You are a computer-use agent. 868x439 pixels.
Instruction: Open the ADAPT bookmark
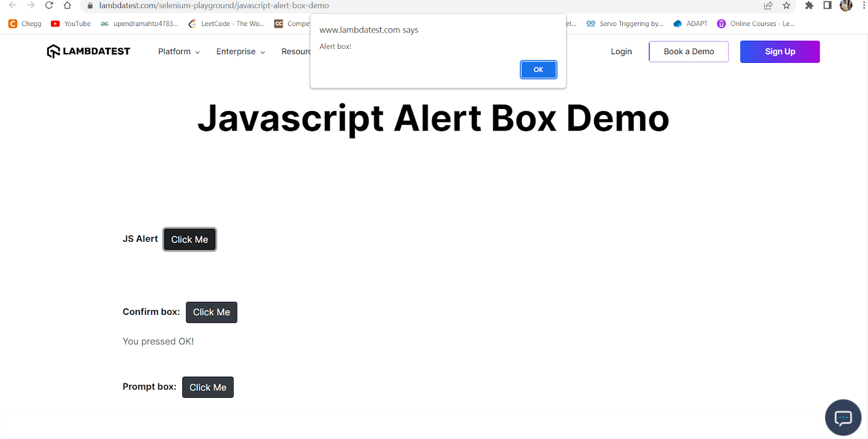[x=691, y=24]
